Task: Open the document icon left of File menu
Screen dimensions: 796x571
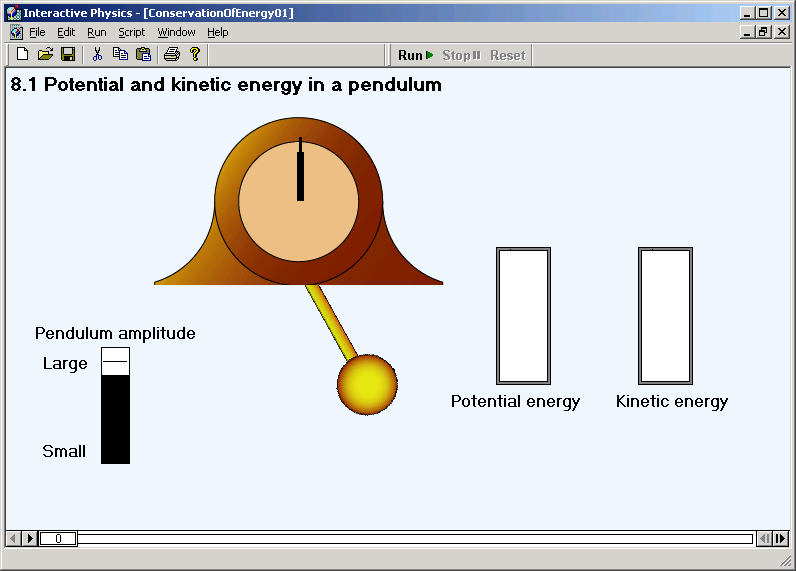Action: click(x=16, y=32)
